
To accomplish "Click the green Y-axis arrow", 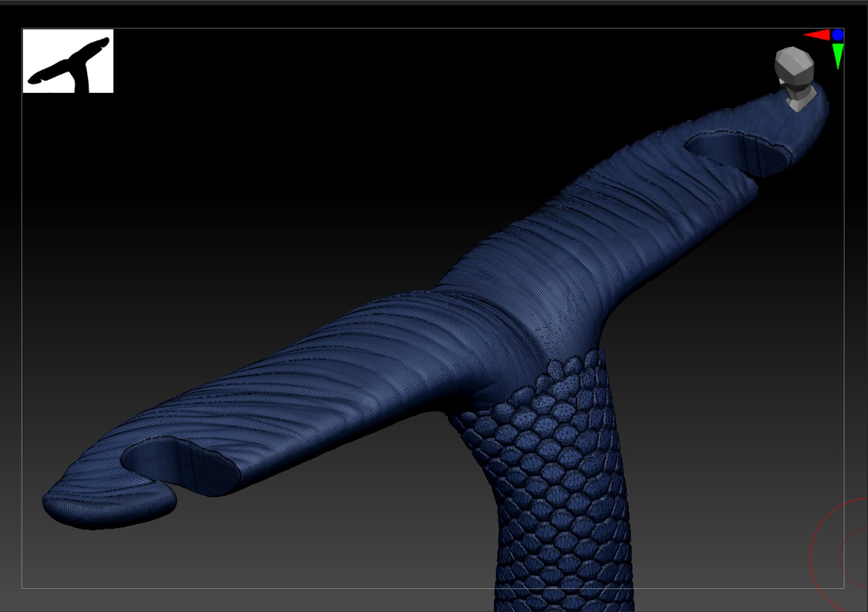I will (838, 56).
